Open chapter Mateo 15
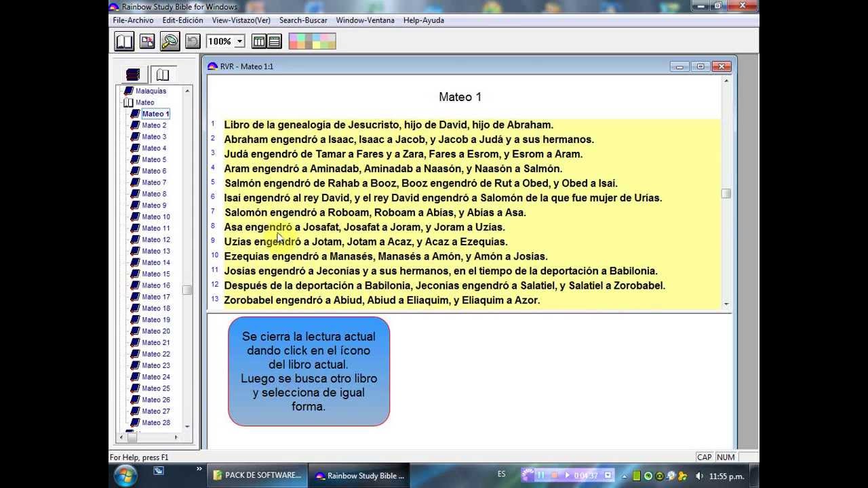The height and width of the screenshot is (488, 868). 156,274
